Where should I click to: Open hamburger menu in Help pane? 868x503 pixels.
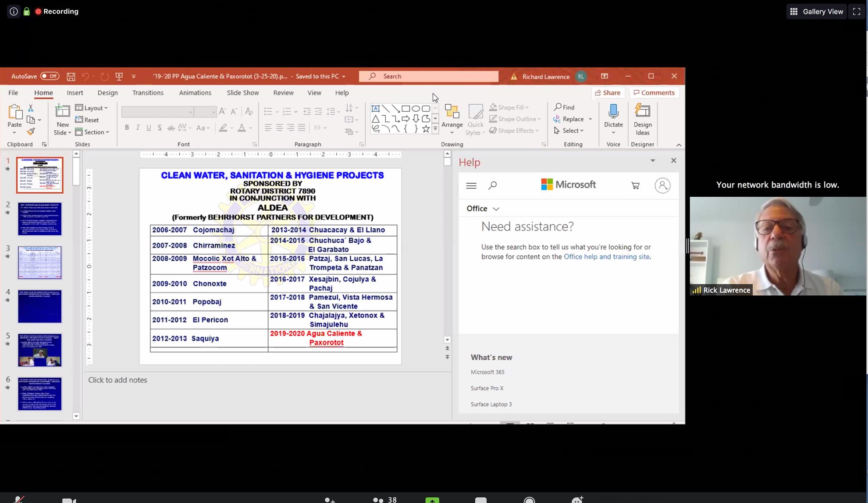click(471, 186)
